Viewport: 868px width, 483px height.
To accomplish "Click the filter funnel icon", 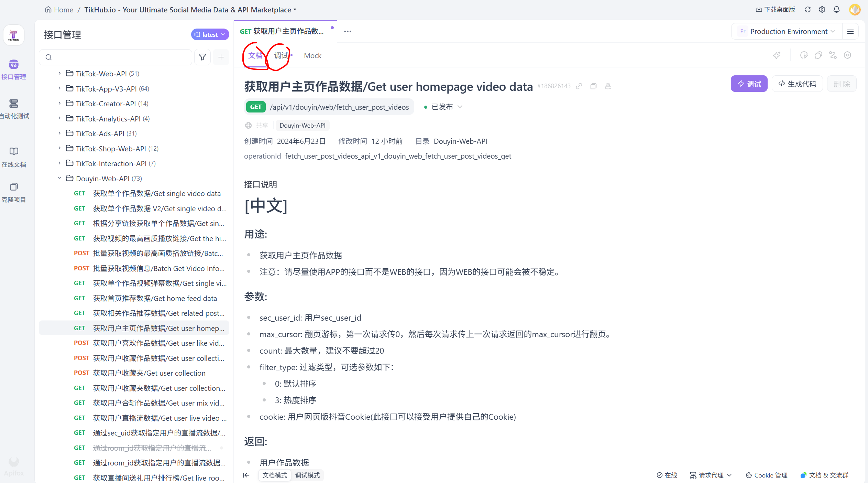I will click(x=202, y=57).
